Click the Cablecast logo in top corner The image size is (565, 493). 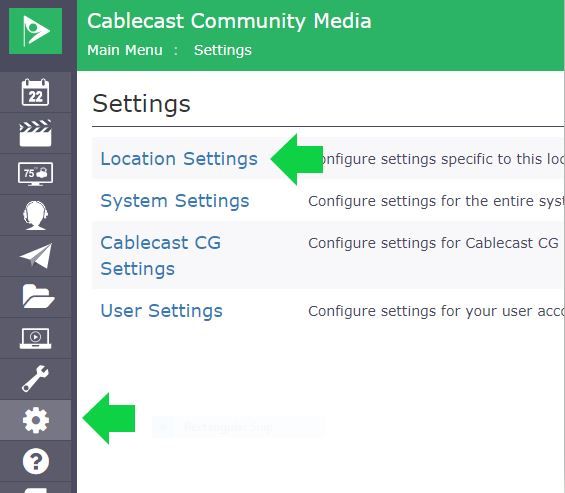click(x=35, y=31)
